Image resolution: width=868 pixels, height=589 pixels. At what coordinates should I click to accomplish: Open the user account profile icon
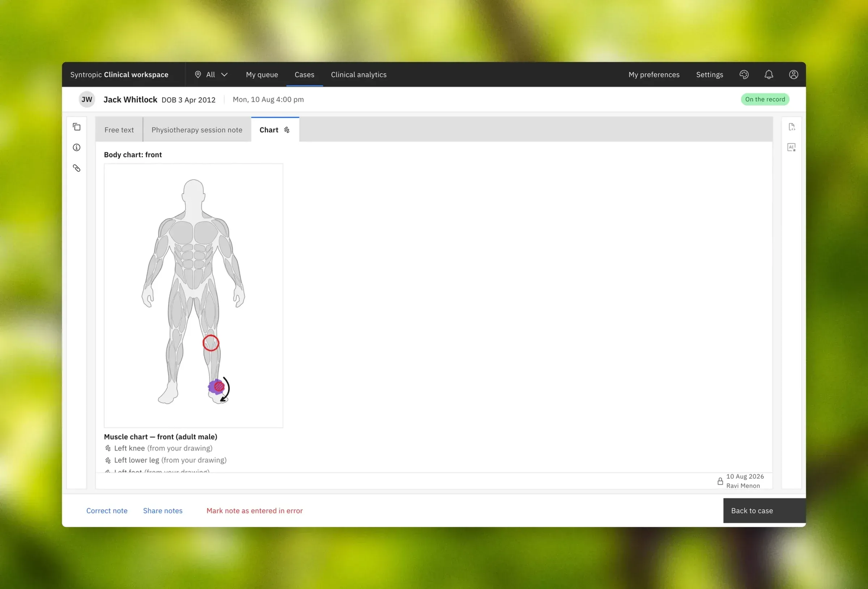click(793, 75)
